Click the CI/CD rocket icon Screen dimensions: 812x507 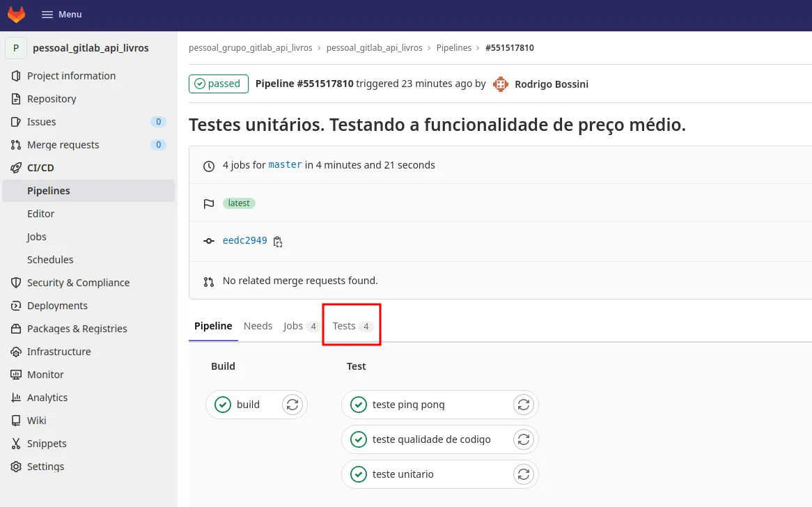16,168
